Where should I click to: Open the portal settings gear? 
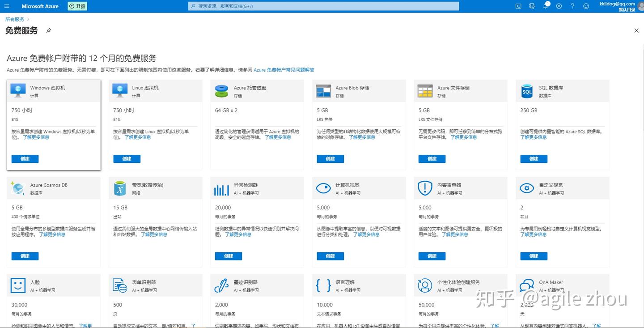pos(559,6)
